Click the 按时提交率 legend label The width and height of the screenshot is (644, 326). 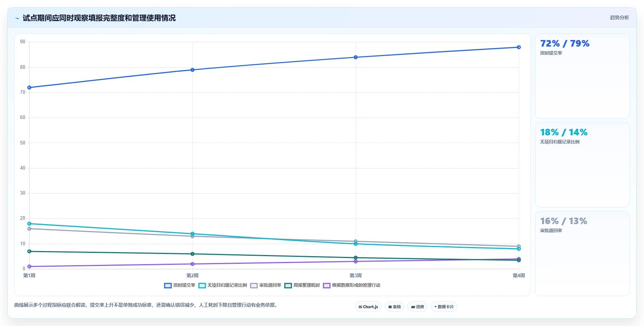[x=184, y=285]
